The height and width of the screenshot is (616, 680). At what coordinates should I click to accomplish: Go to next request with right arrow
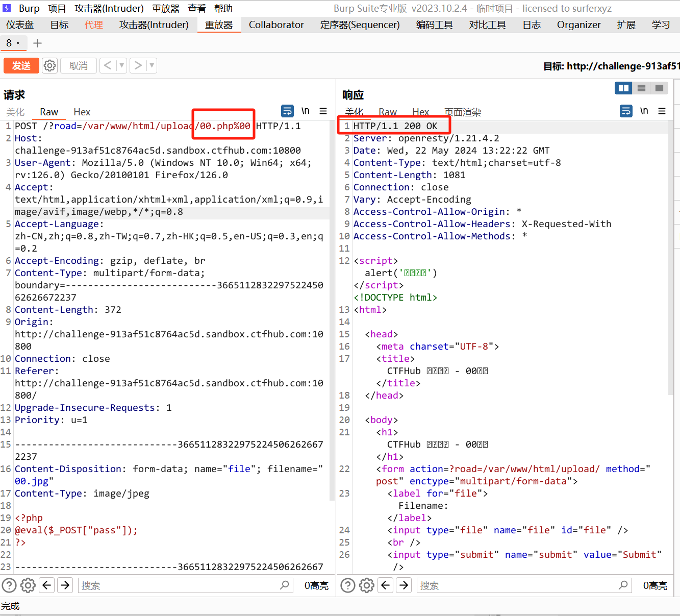(138, 66)
